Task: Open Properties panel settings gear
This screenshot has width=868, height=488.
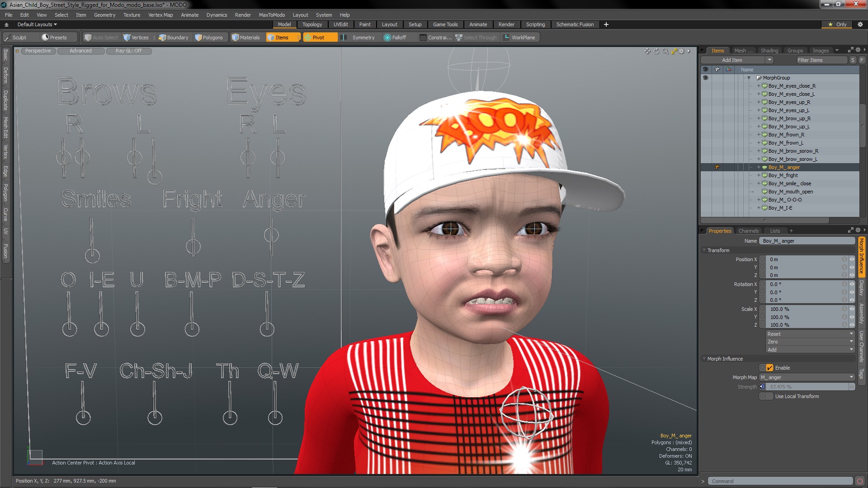Action: 858,230
